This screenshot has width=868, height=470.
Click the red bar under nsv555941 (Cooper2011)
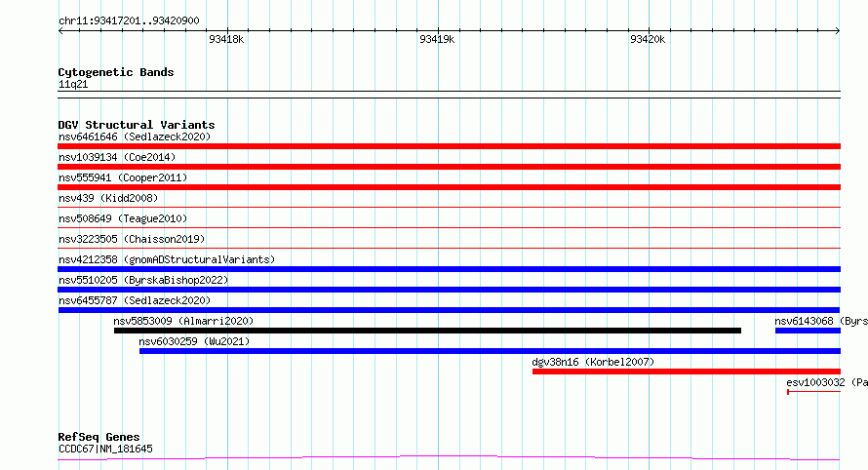point(449,187)
